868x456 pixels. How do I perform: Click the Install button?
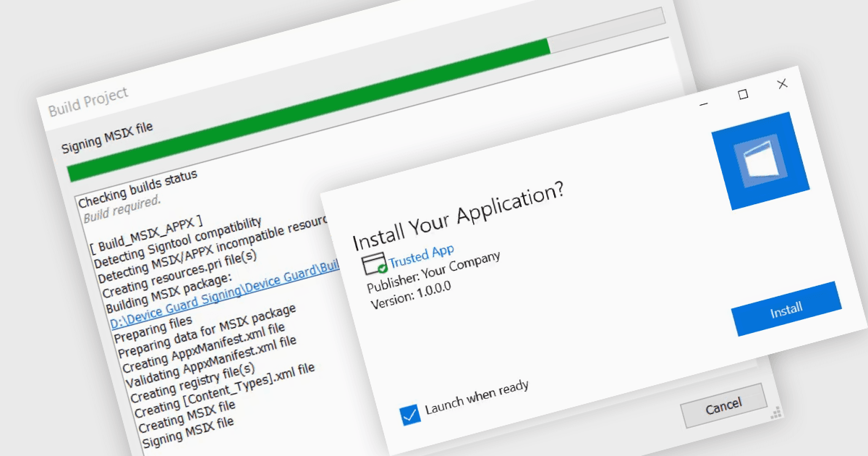786,309
